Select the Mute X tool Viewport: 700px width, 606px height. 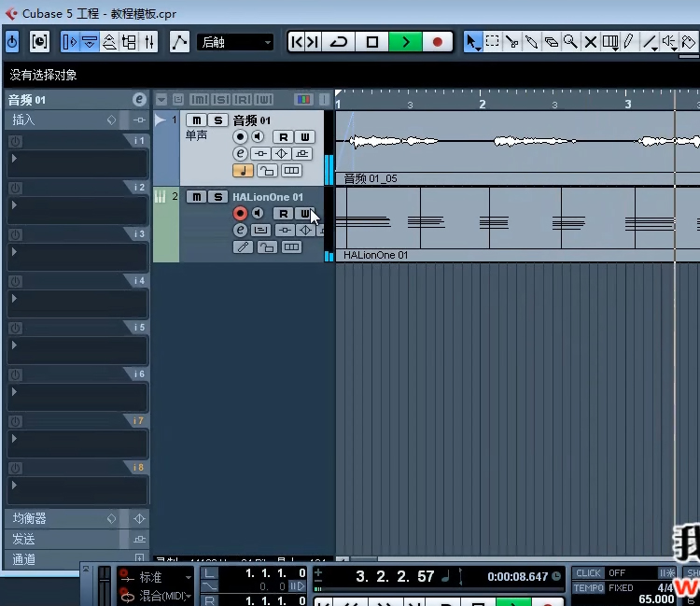590,42
